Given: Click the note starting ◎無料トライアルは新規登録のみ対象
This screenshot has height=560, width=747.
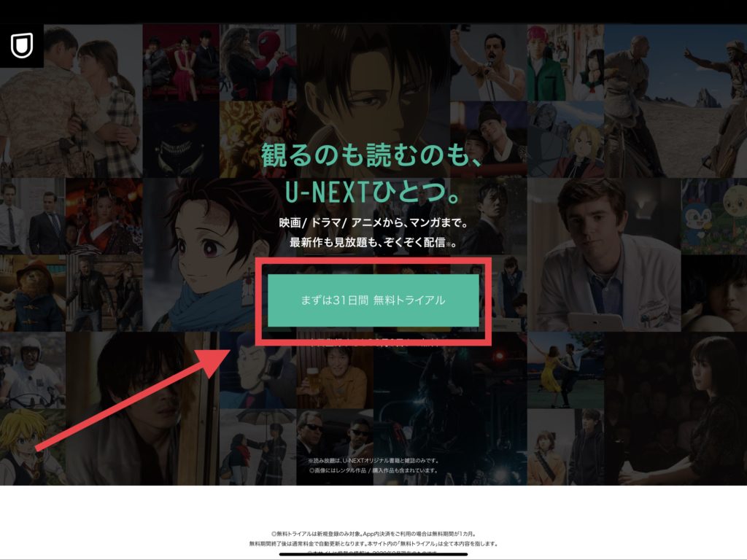Looking at the screenshot, I should pos(373,534).
